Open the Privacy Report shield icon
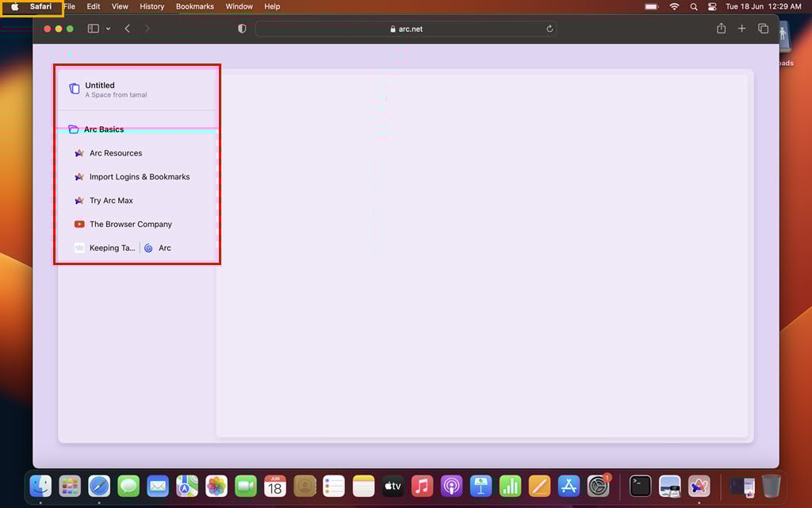This screenshot has width=812, height=508. coord(242,29)
